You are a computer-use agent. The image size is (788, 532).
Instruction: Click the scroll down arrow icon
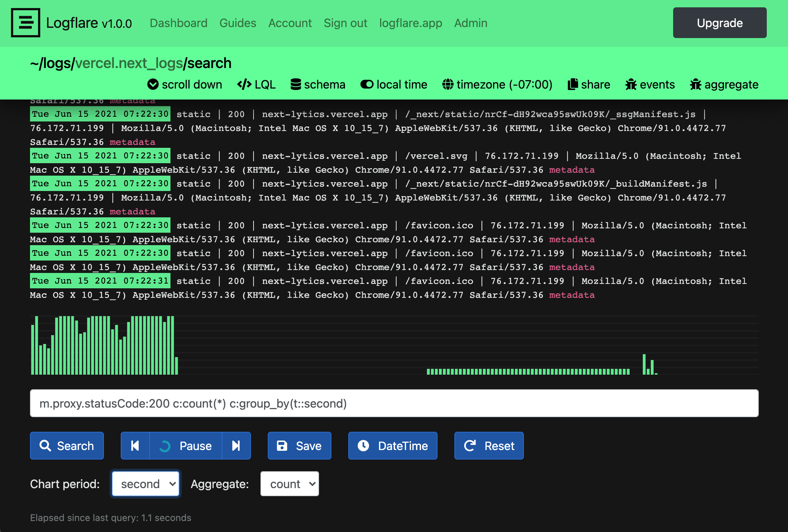click(153, 85)
